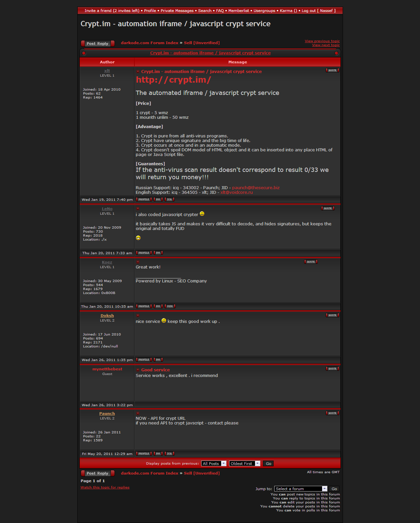Expand the Select a forum dropdown
Viewport: 420px width, 523px height.
point(301,489)
